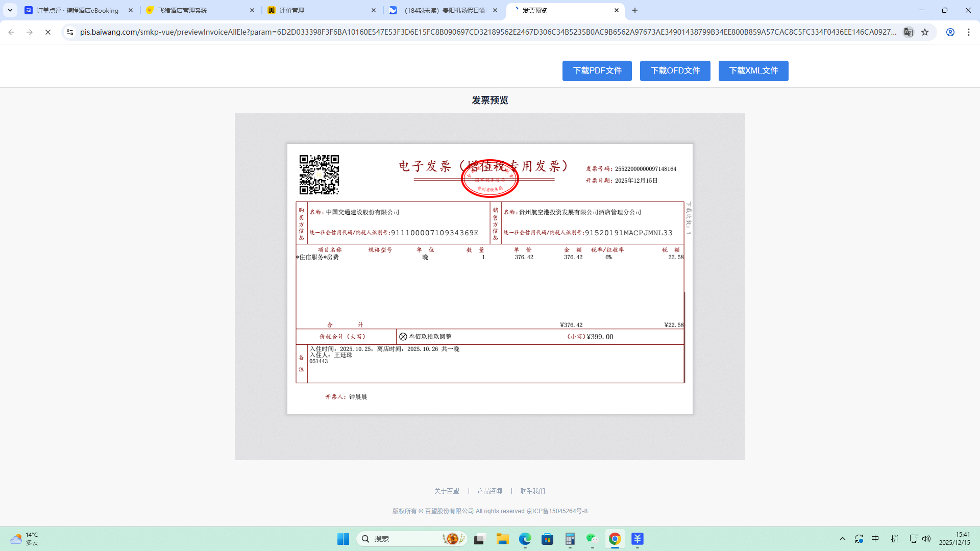
Task: Open a new browser tab
Action: pyautogui.click(x=634, y=10)
